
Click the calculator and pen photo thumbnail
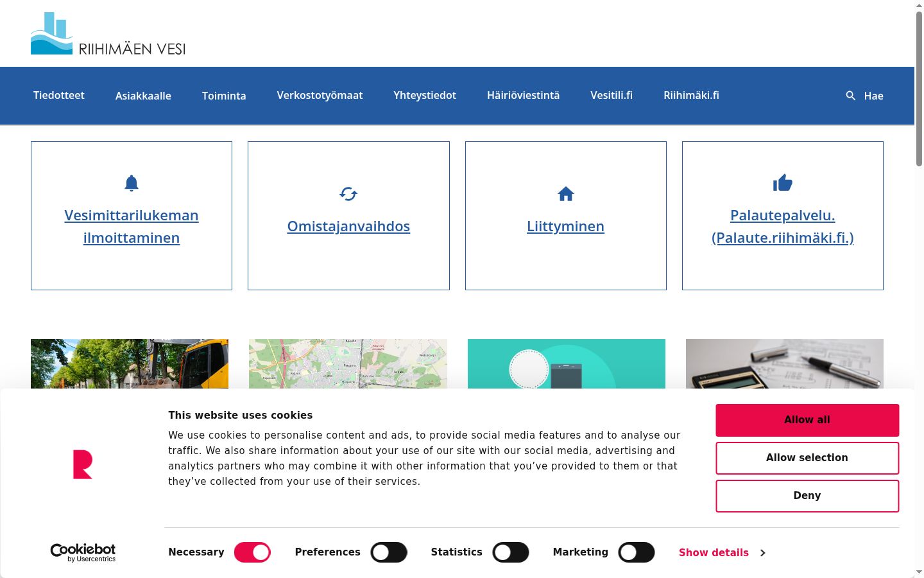(785, 363)
